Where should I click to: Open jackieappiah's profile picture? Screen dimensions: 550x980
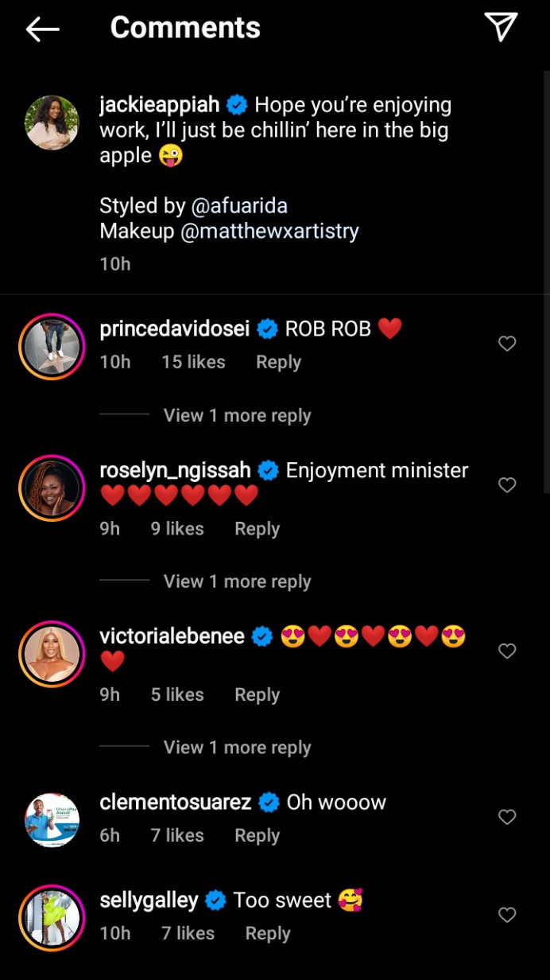click(52, 122)
